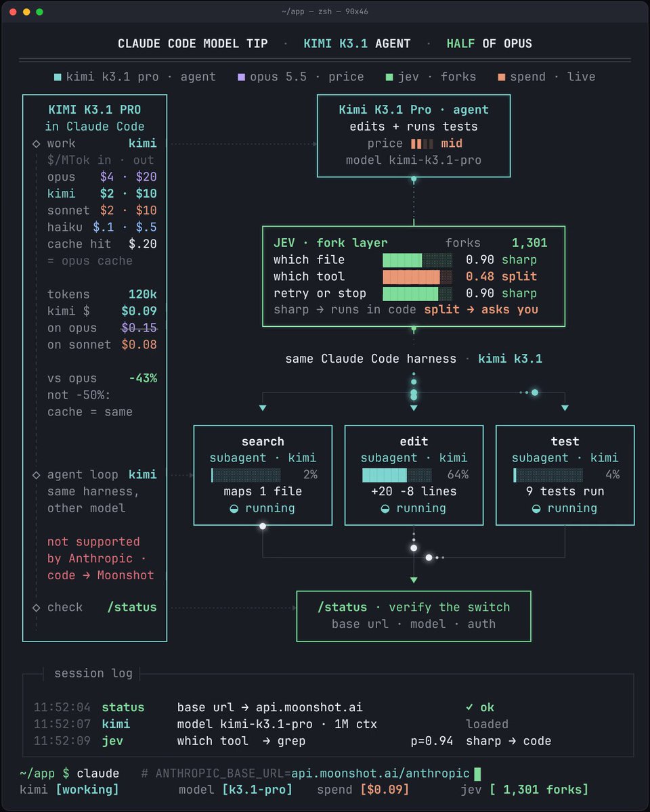This screenshot has height=812, width=650.
Task: Click '/status' in the left panel check row
Action: point(132,608)
